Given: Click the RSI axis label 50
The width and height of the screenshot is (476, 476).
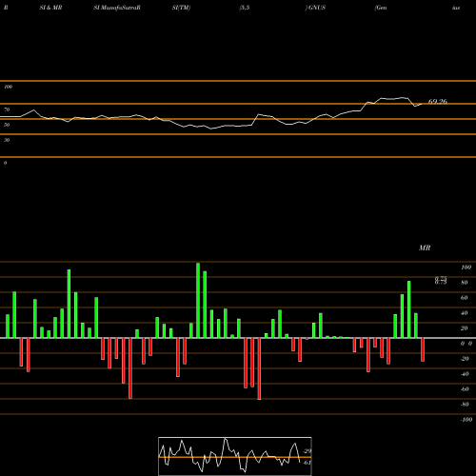Looking at the screenshot, I should [x=7, y=125].
